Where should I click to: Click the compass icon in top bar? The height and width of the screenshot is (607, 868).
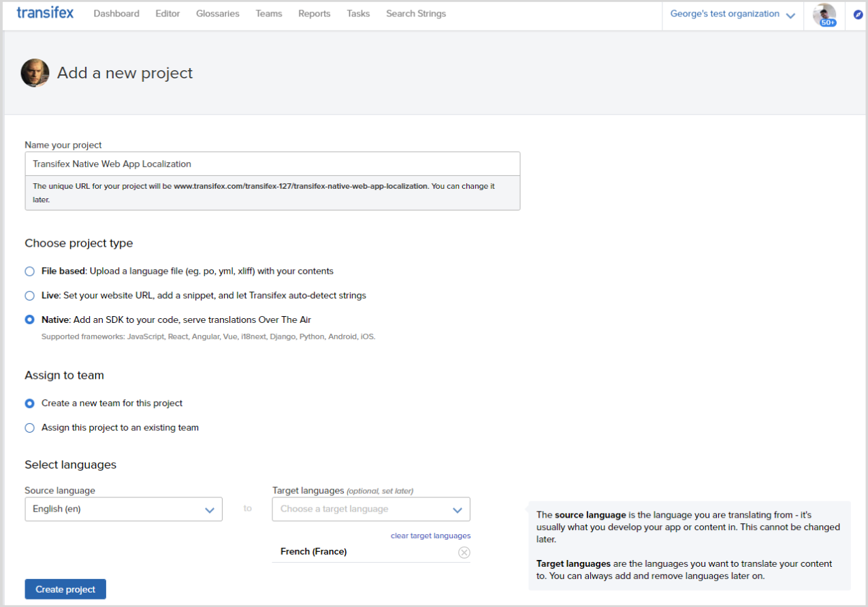858,14
